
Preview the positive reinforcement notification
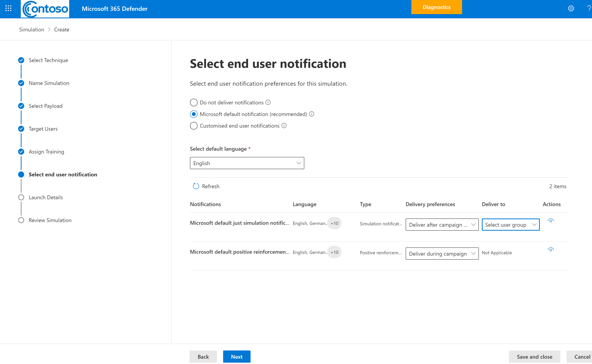pyautogui.click(x=551, y=249)
